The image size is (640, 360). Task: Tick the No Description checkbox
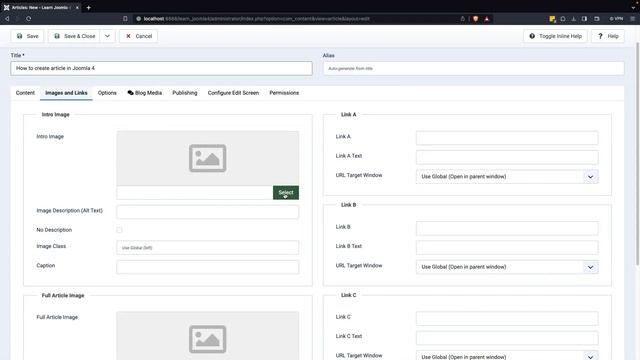[x=119, y=230]
